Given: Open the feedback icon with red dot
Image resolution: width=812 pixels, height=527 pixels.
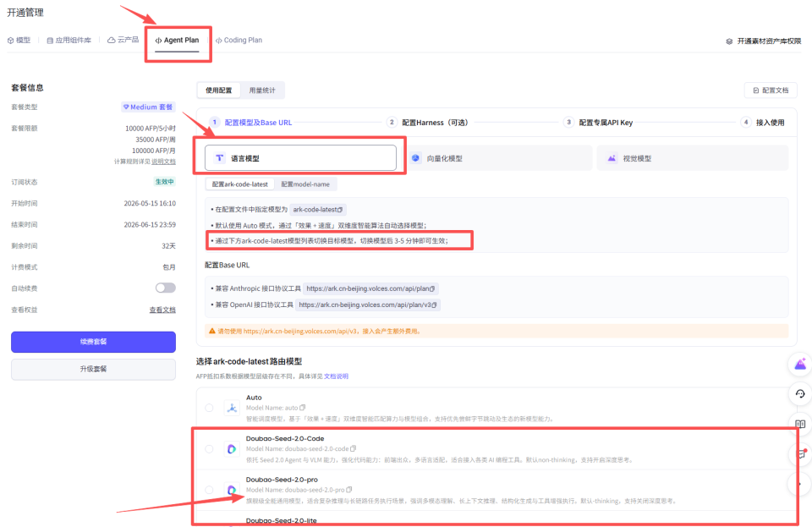Looking at the screenshot, I should (802, 454).
